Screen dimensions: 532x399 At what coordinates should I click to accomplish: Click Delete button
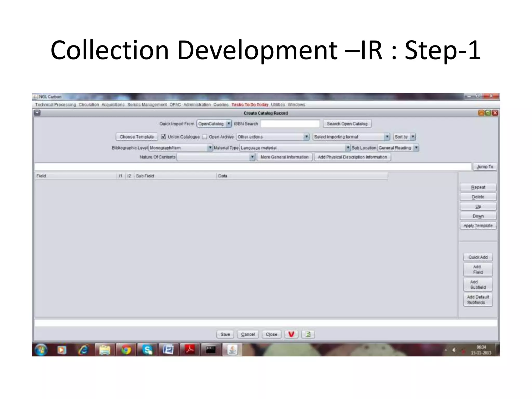click(478, 197)
